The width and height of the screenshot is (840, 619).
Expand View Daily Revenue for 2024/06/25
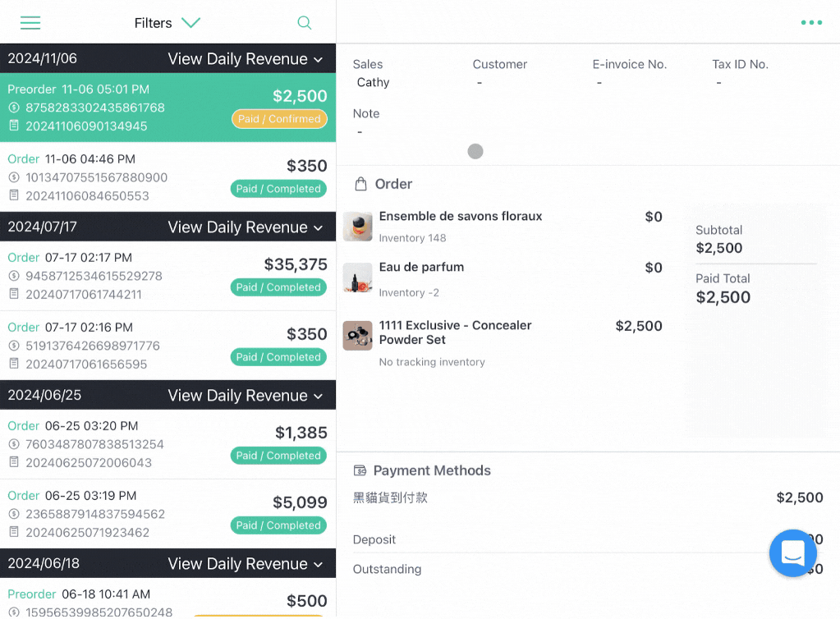[x=246, y=395]
